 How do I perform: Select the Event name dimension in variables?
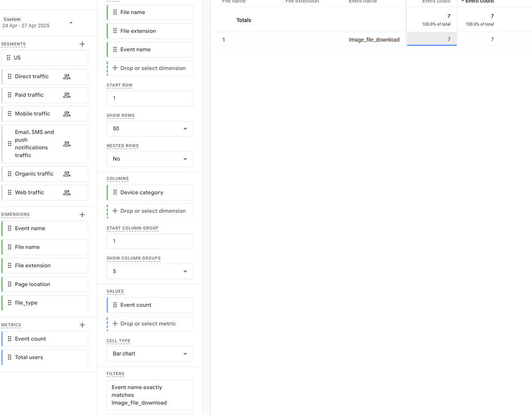click(45, 229)
